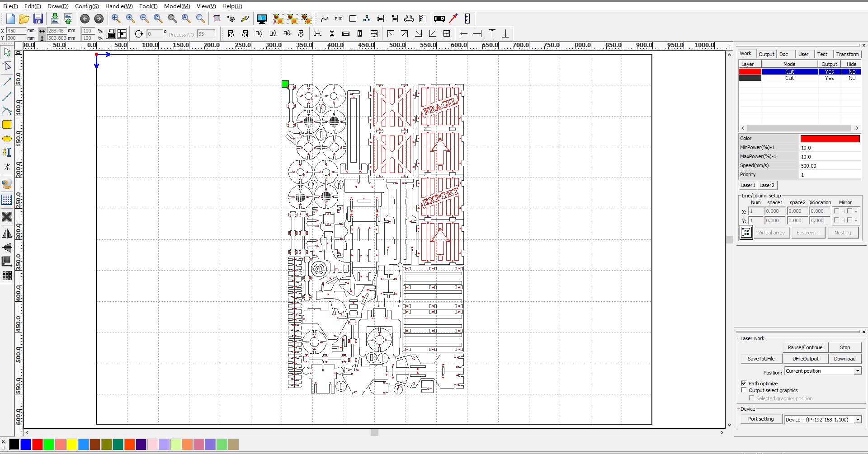Disable the Path optimize checkbox
The height and width of the screenshot is (454, 868).
click(745, 383)
